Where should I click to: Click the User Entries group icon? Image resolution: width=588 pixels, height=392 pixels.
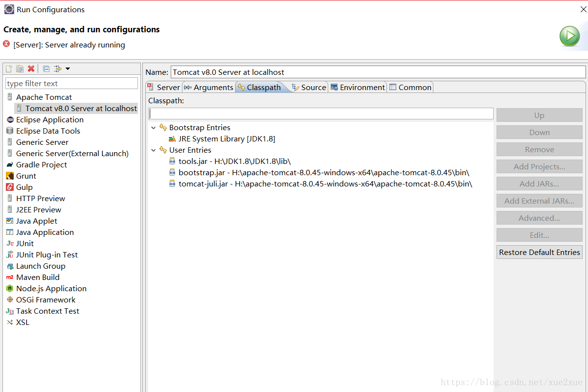163,150
